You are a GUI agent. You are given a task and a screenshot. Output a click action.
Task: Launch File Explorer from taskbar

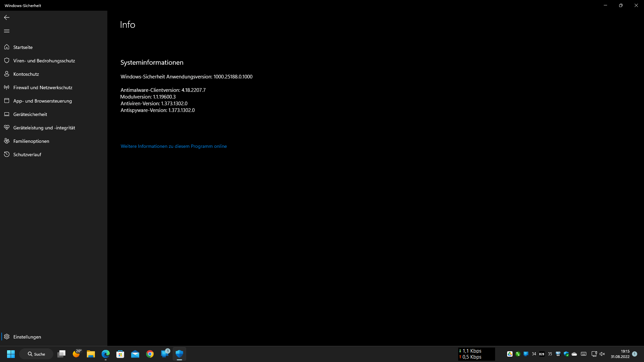[91, 354]
